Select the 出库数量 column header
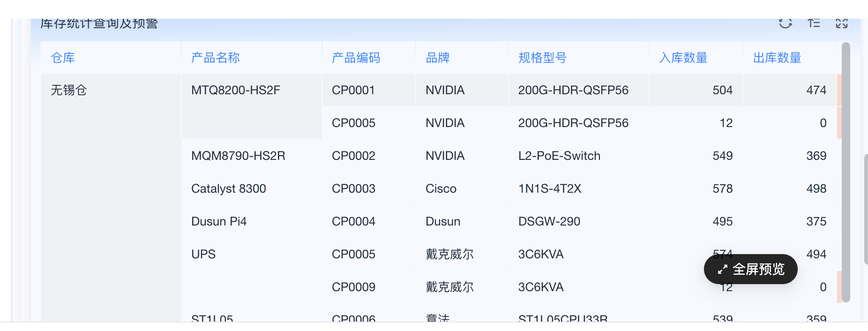This screenshot has width=868, height=331. 777,58
